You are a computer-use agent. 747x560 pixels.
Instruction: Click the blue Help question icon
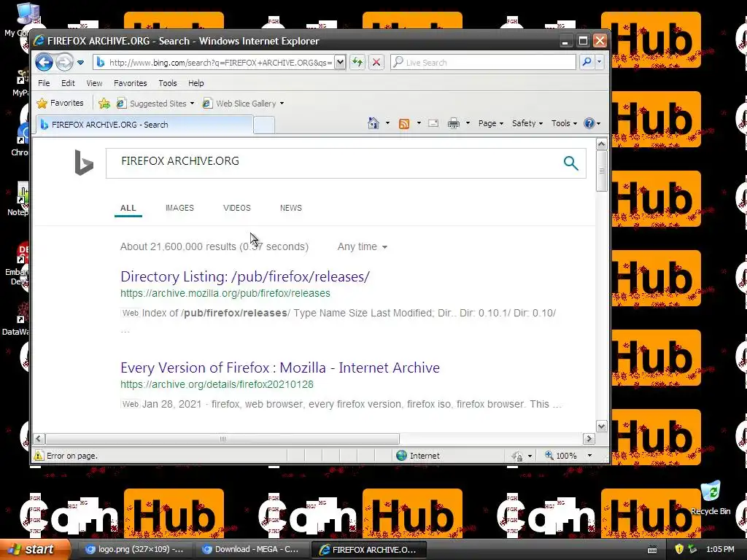point(589,123)
